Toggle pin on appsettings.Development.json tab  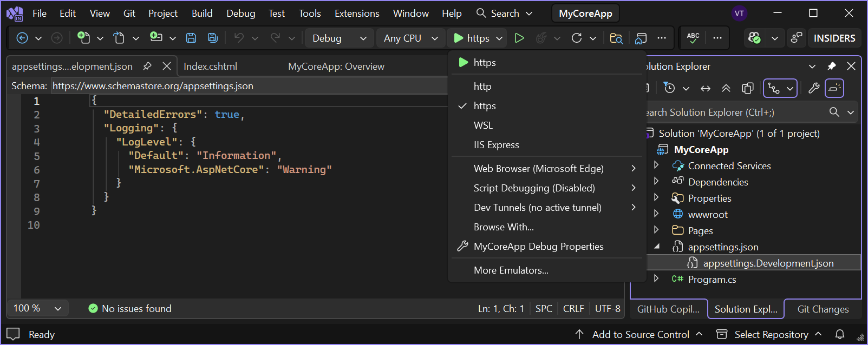[x=147, y=67]
